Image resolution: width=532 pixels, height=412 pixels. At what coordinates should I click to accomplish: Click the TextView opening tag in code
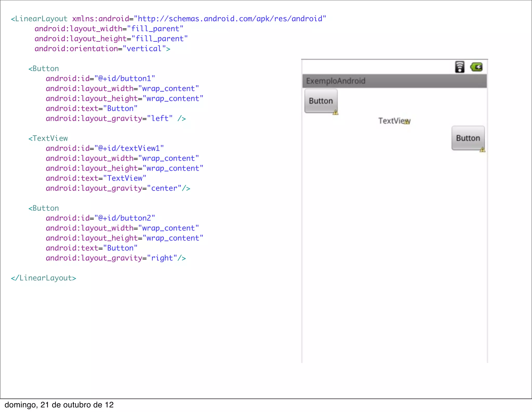point(48,138)
